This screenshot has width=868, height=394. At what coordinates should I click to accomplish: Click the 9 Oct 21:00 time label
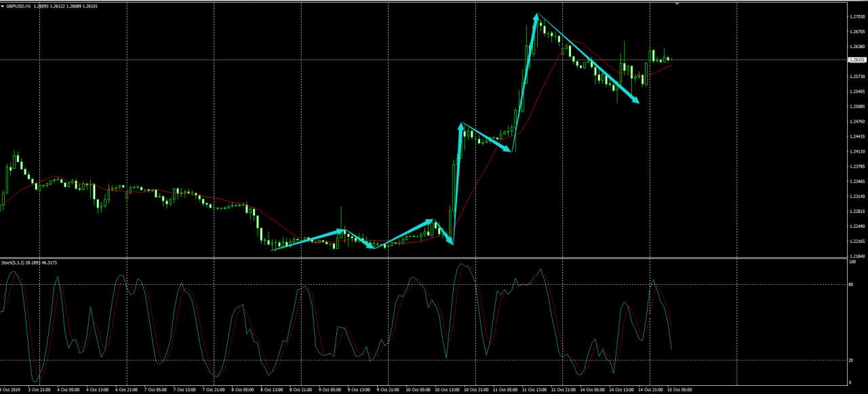tap(388, 390)
